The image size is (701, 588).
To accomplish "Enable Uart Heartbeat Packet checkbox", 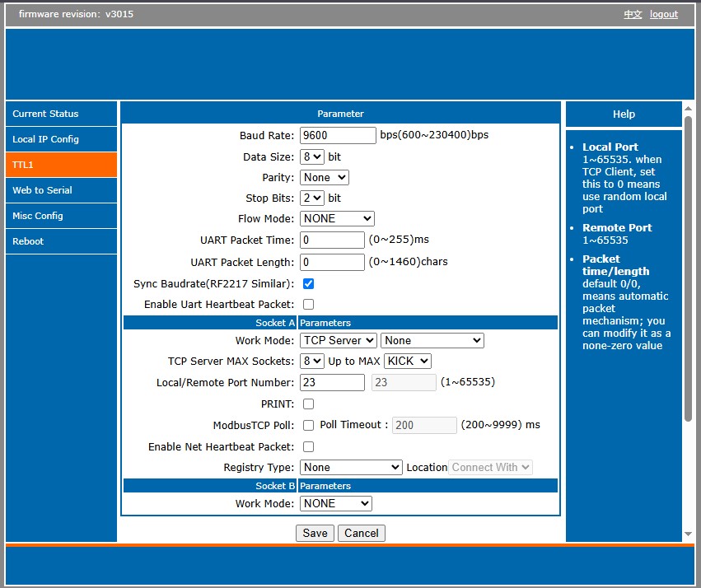I will [x=308, y=305].
